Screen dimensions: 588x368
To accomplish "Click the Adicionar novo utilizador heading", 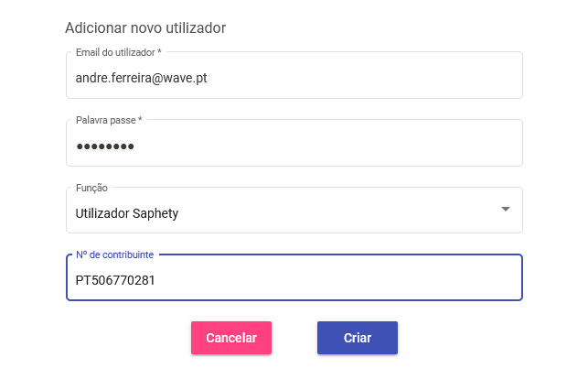I will click(145, 27).
